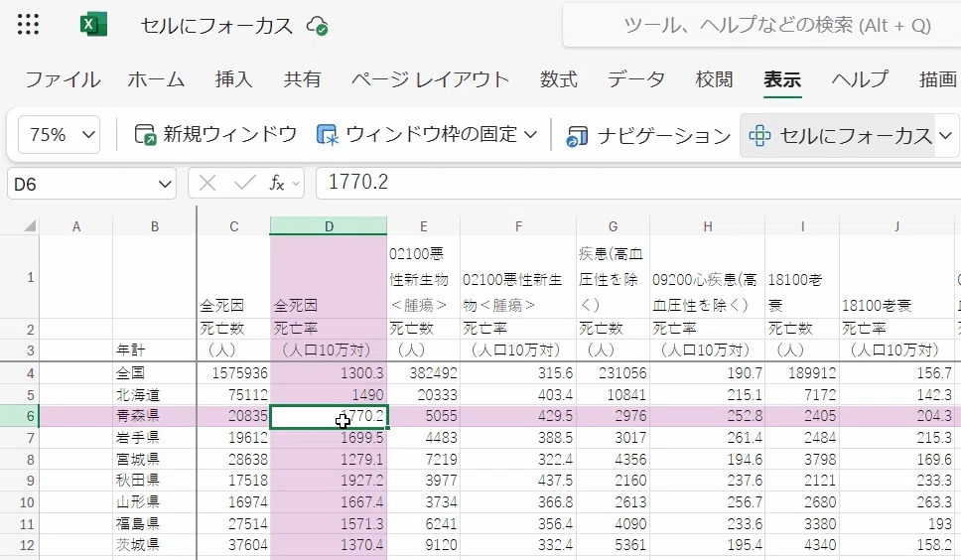Viewport: 961px width, 560px height.
Task: Click cell with value 189912
Action: 802,373
